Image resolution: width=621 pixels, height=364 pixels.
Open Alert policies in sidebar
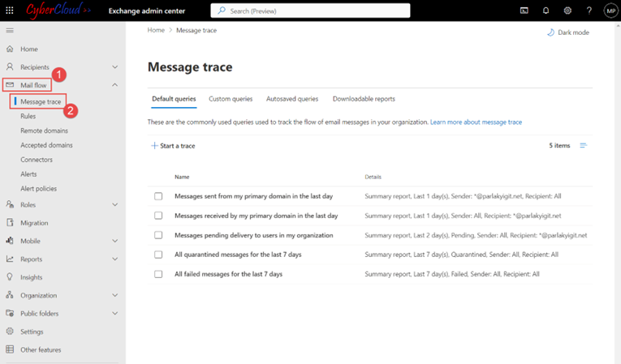tap(38, 189)
